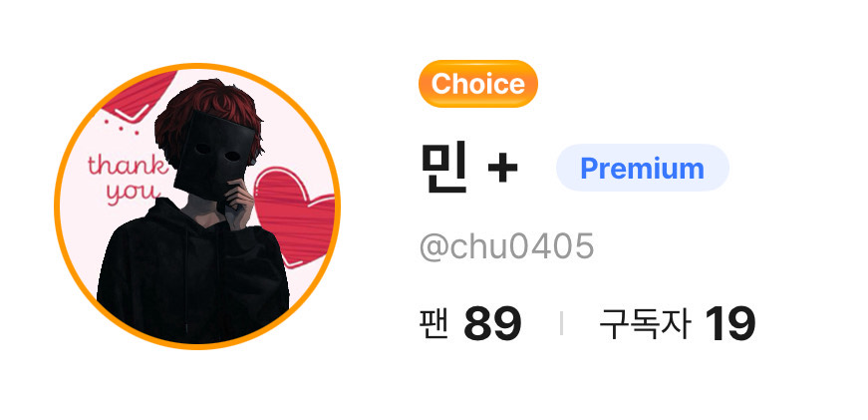Click the fan count 89

pyautogui.click(x=492, y=324)
